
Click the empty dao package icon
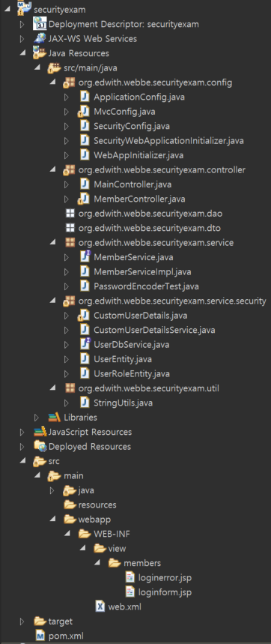point(70,214)
